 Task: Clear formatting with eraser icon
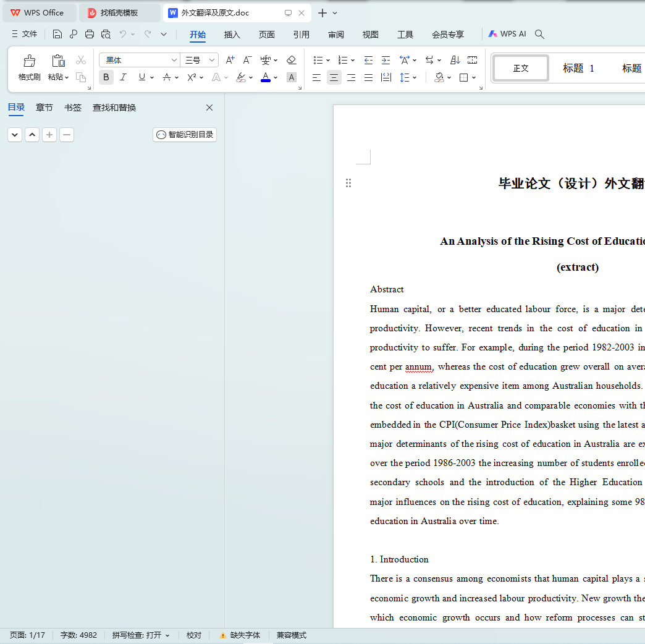coord(291,60)
